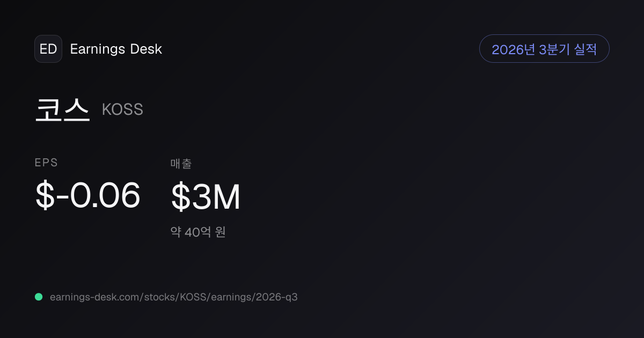This screenshot has height=338, width=644.
Task: Click the gray KOSS text beside 코스
Action: click(x=122, y=110)
